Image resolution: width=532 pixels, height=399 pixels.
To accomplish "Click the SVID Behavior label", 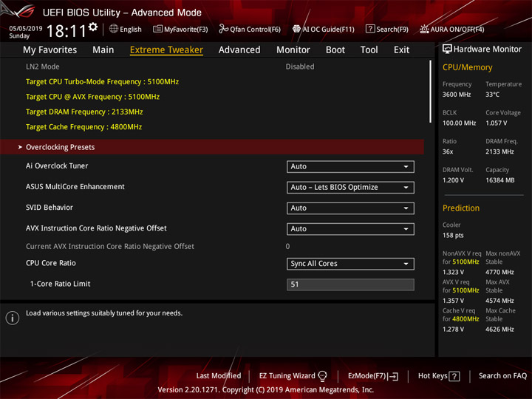I will (x=50, y=208).
